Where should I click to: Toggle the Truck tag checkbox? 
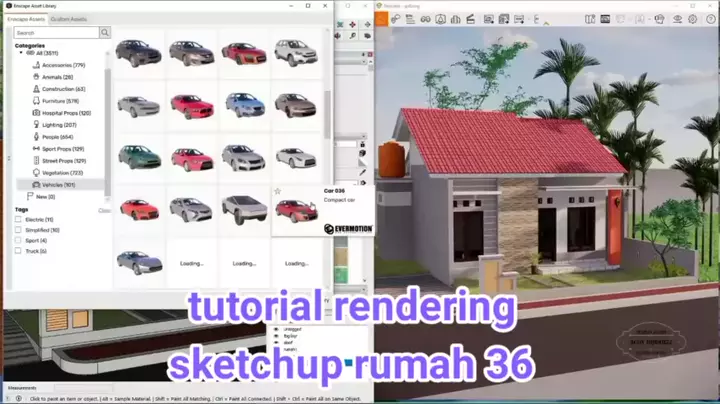pyautogui.click(x=18, y=251)
